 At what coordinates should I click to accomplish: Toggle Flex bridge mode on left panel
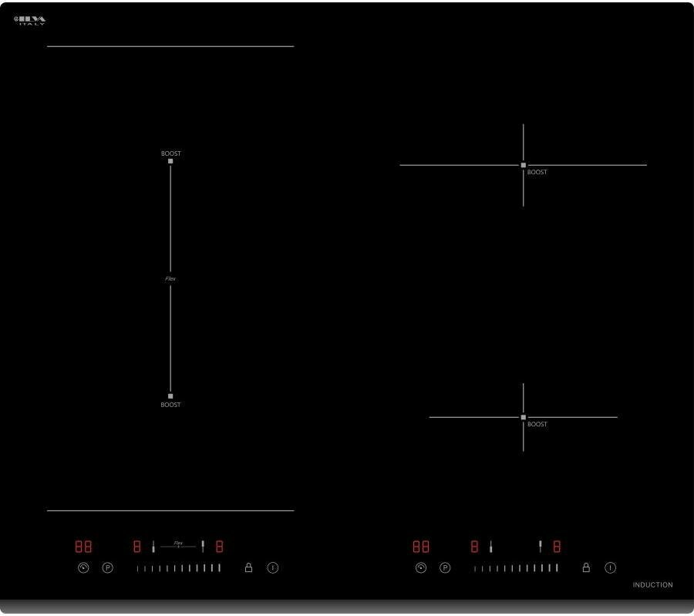click(178, 544)
